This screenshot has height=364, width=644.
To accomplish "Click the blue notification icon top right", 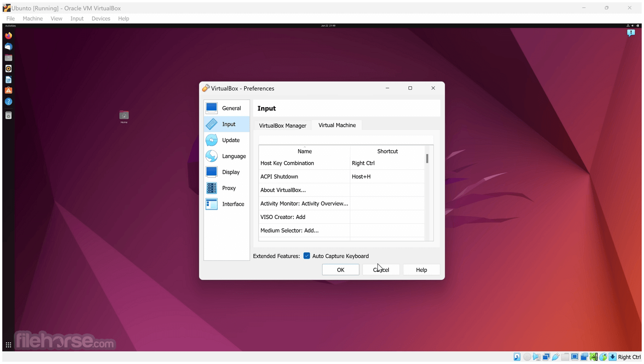I will [x=631, y=33].
